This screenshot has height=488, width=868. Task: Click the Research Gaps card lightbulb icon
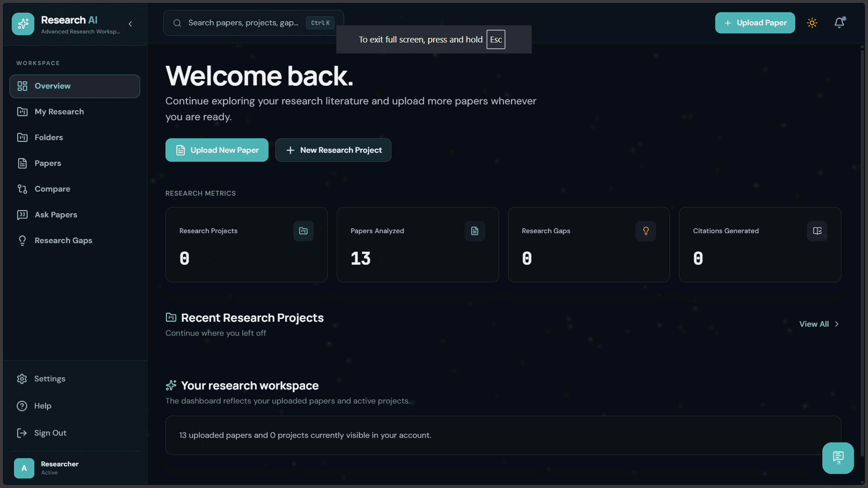pyautogui.click(x=646, y=231)
